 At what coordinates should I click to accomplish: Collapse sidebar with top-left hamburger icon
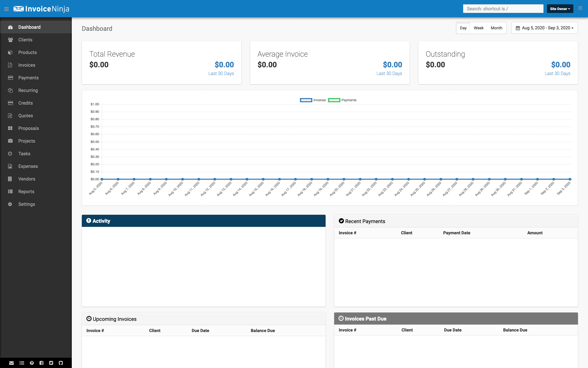[7, 9]
